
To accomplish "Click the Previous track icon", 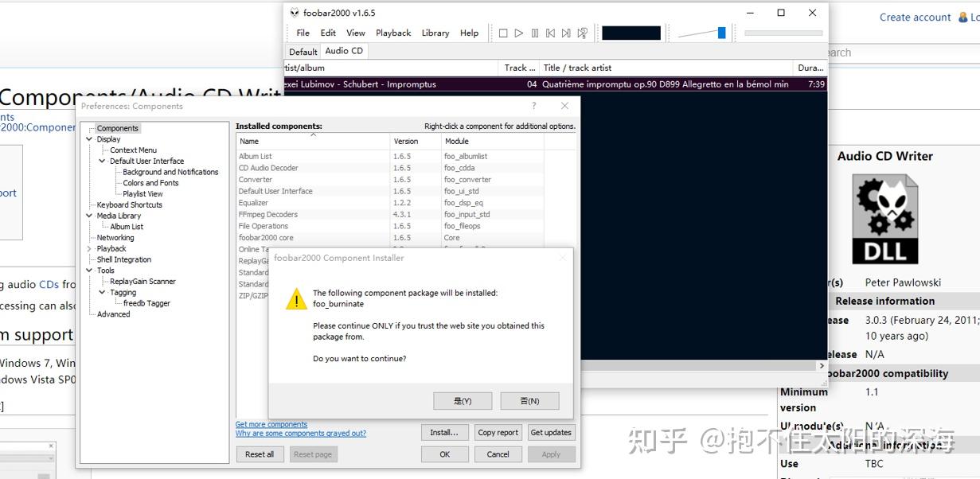I will 550,33.
